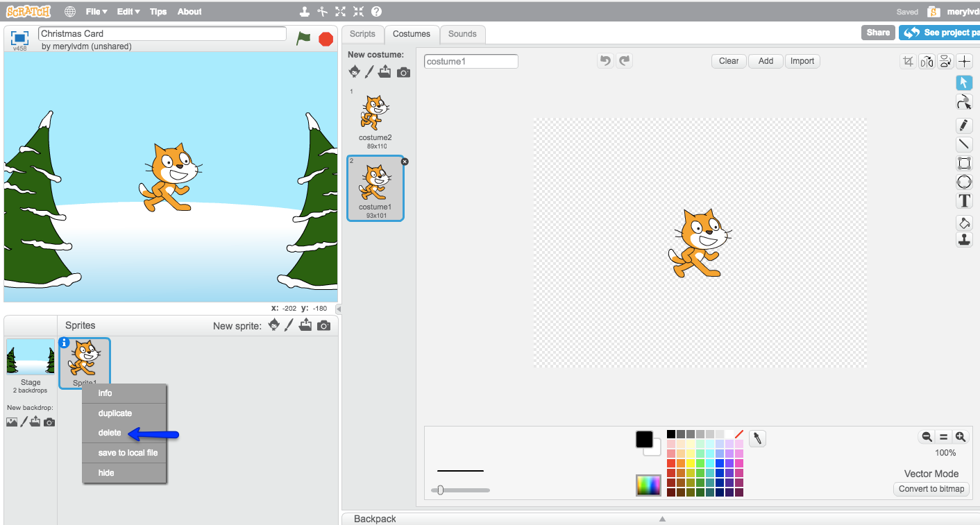Click the Share button
This screenshot has width=980, height=525.
878,33
